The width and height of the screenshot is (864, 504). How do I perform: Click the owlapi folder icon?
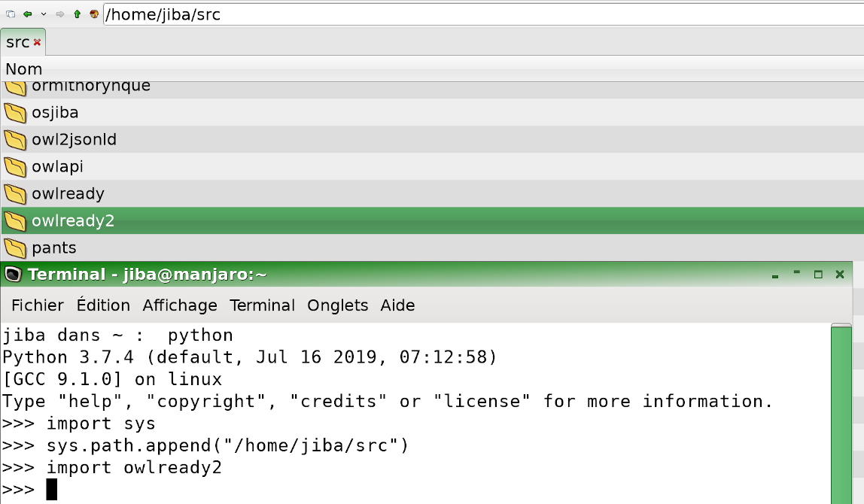click(15, 167)
